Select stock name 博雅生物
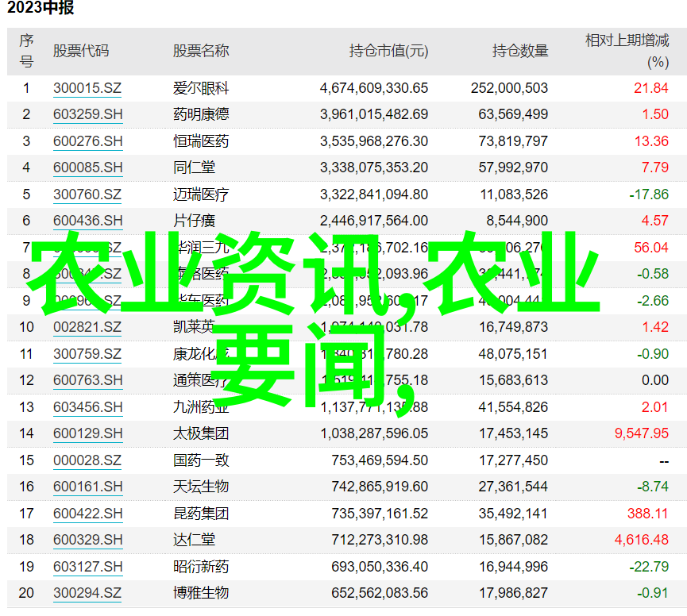Image resolution: width=687 pixels, height=616 pixels. (x=201, y=593)
